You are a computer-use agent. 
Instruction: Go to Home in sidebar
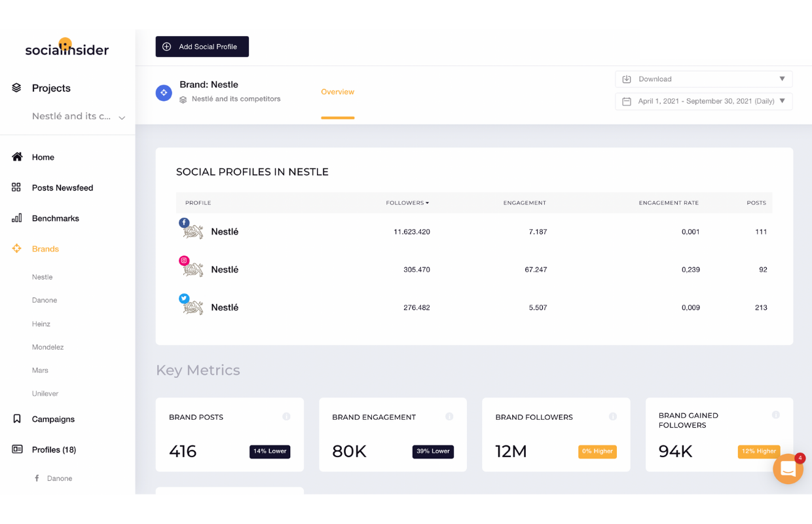tap(43, 157)
